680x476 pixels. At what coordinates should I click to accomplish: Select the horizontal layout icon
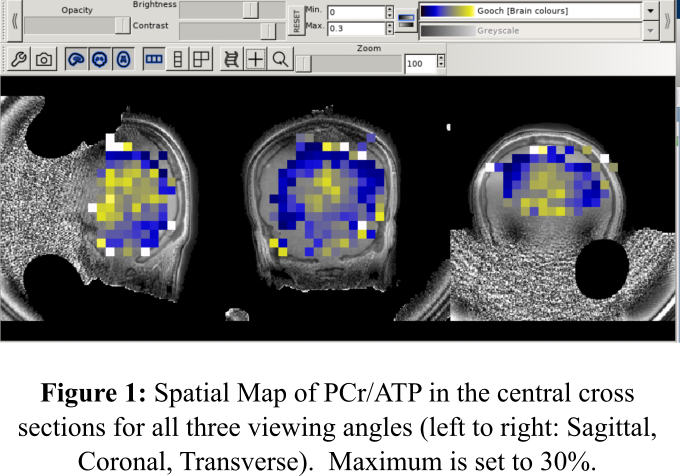click(x=154, y=60)
